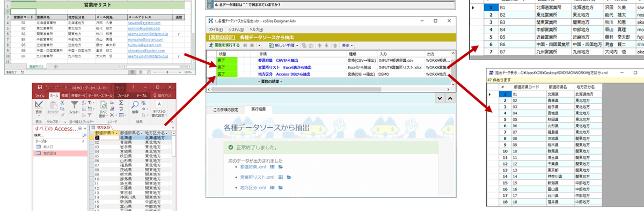Click the pause icon in xoBlos toolbar

(x=245, y=46)
